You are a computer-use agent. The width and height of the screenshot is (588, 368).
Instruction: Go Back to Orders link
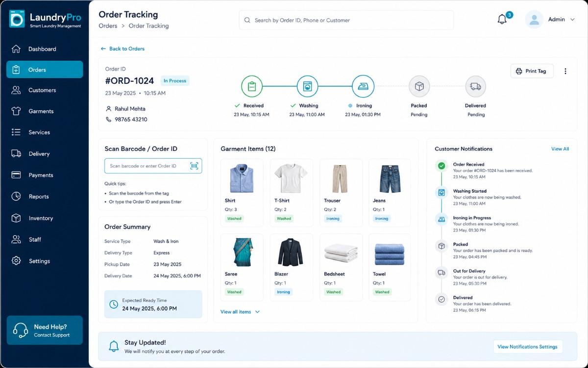[x=122, y=49]
